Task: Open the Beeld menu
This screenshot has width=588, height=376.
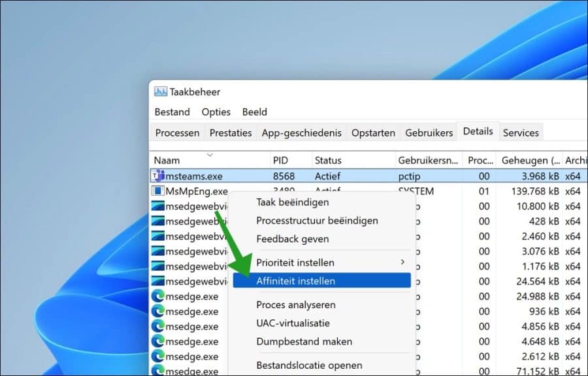Action: pos(255,112)
